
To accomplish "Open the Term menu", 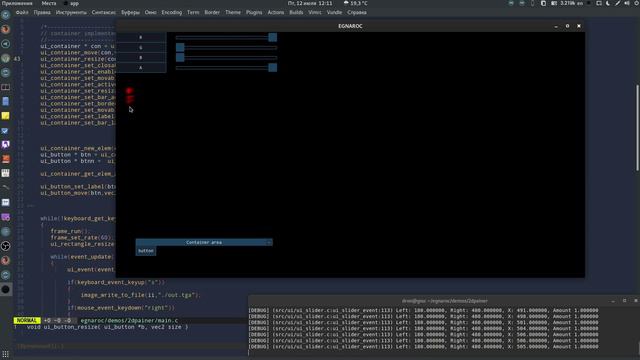I will point(193,12).
